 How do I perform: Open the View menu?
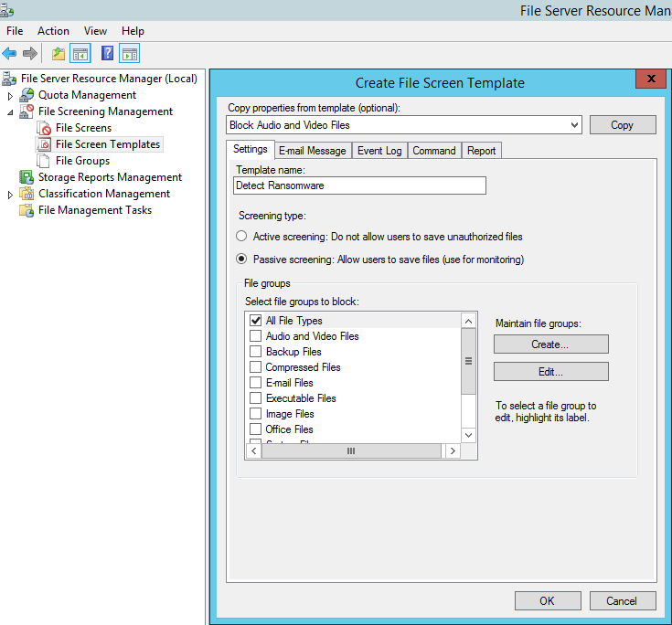(x=95, y=31)
